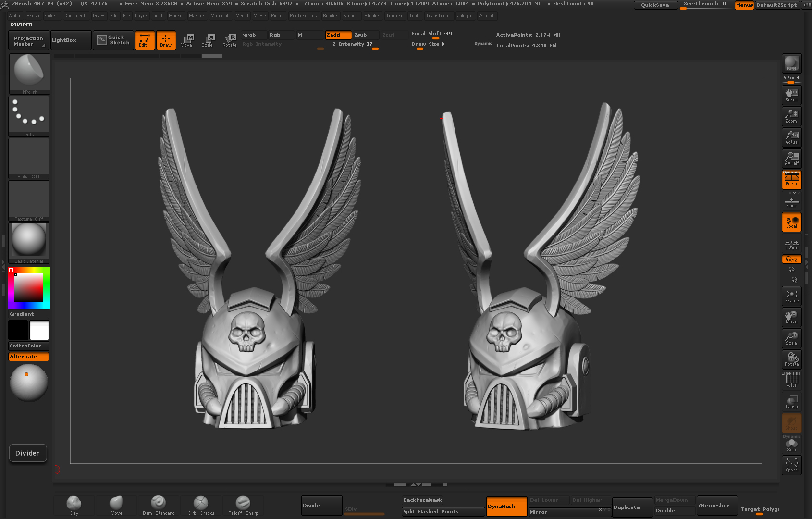Open the Texture Off selector
The height and width of the screenshot is (519, 812).
pyautogui.click(x=29, y=201)
